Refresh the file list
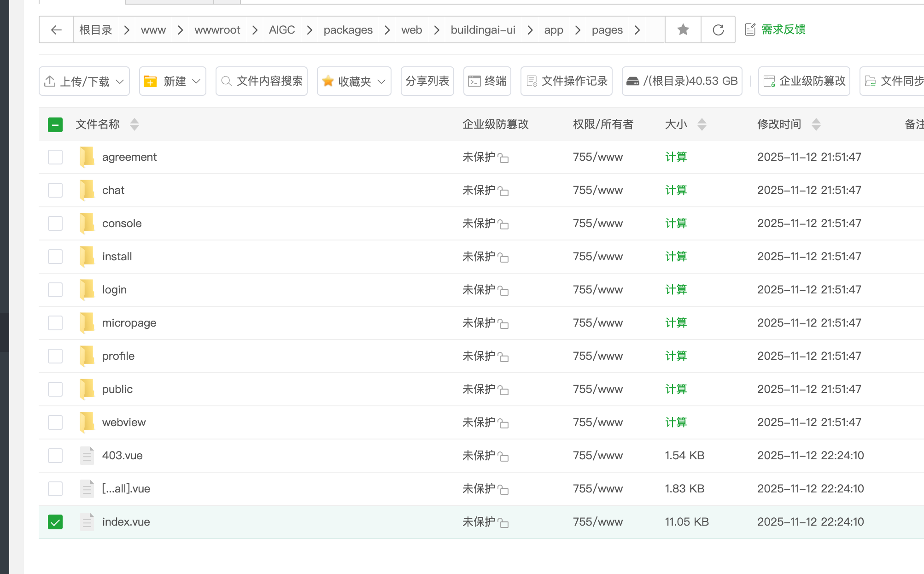 pyautogui.click(x=718, y=30)
